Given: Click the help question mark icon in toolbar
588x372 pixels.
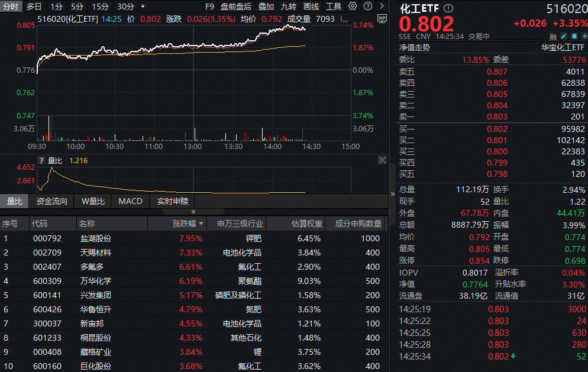Looking at the screenshot, I should tap(366, 7).
